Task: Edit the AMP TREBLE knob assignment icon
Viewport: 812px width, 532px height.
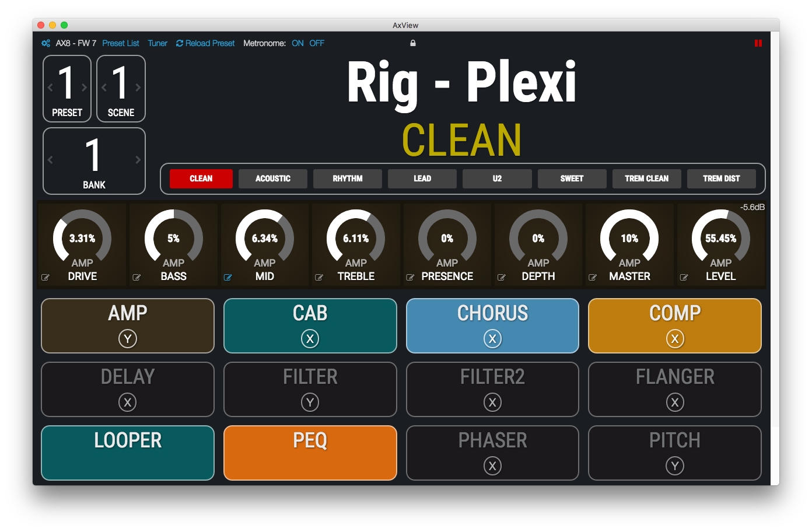Action: click(319, 278)
